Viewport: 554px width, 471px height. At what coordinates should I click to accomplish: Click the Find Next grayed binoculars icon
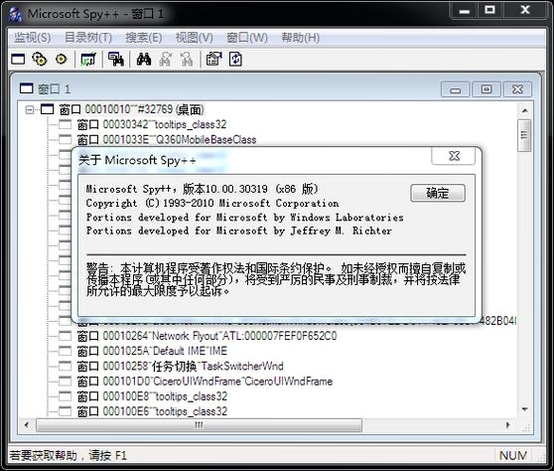165,59
